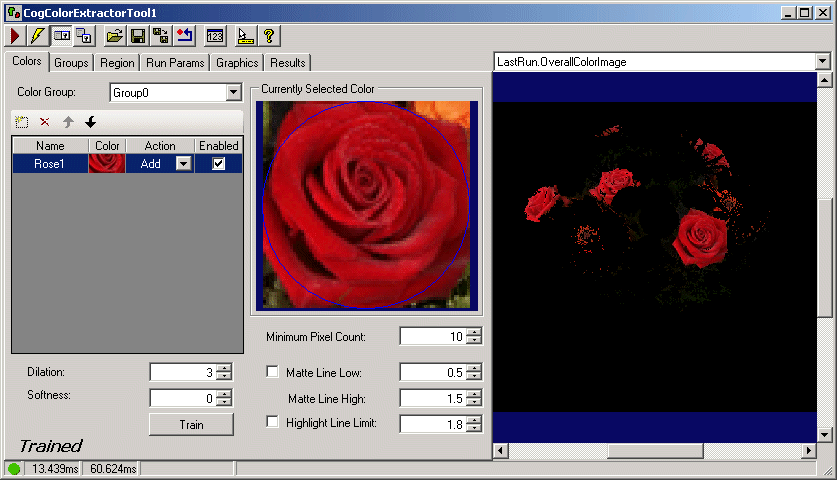
Task: Switch to the Groups tab
Action: 71,63
